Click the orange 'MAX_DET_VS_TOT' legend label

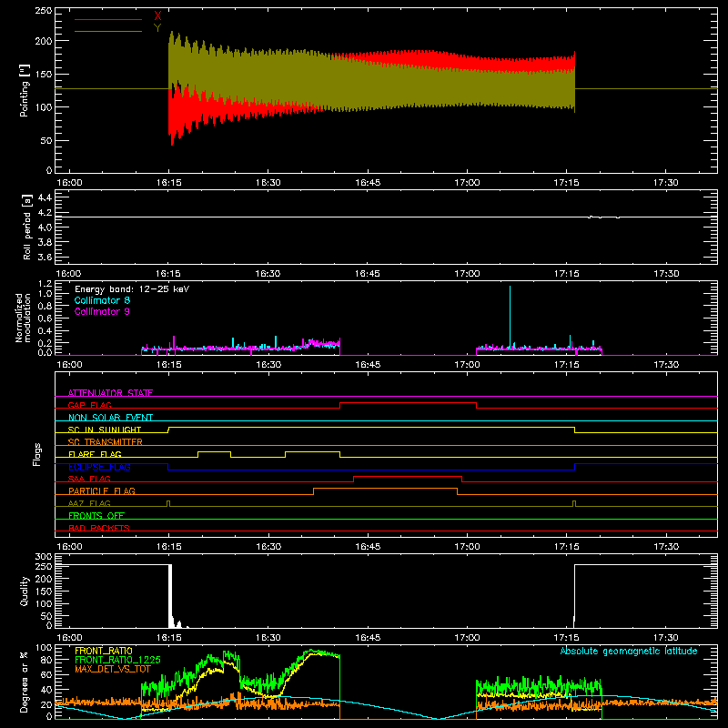tap(112, 669)
